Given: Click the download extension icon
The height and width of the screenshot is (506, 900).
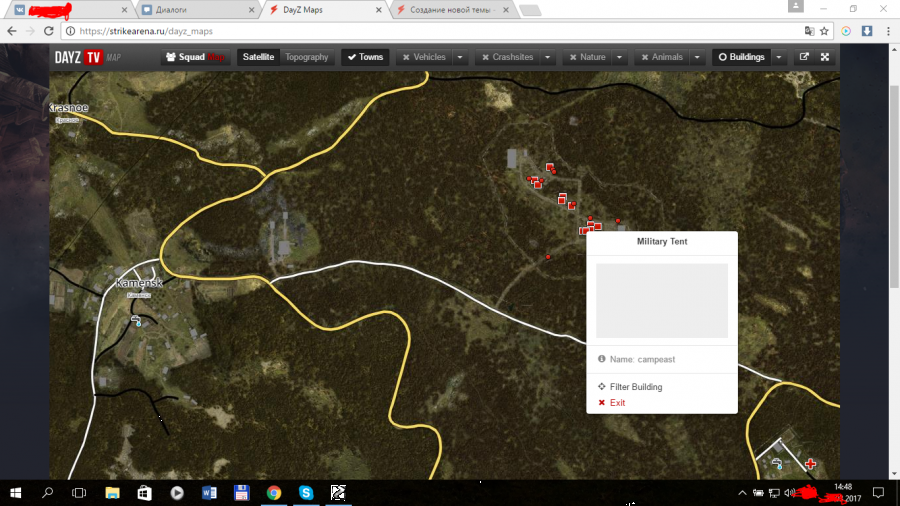Looking at the screenshot, I should click(867, 31).
